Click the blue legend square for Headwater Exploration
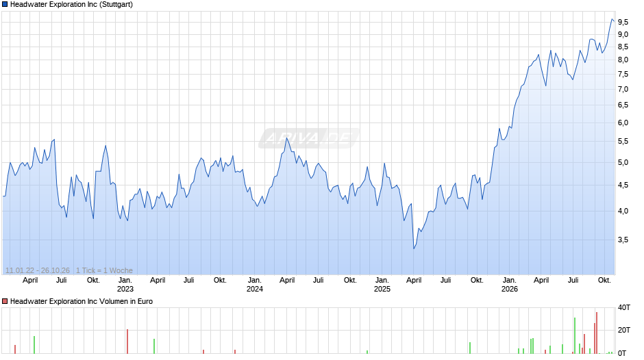 pyautogui.click(x=5, y=5)
